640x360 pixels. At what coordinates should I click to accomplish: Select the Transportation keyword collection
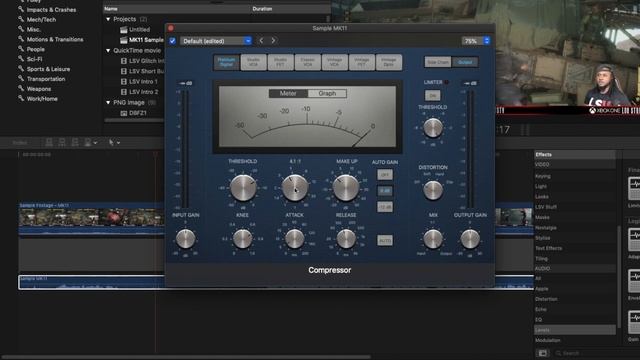click(x=46, y=79)
